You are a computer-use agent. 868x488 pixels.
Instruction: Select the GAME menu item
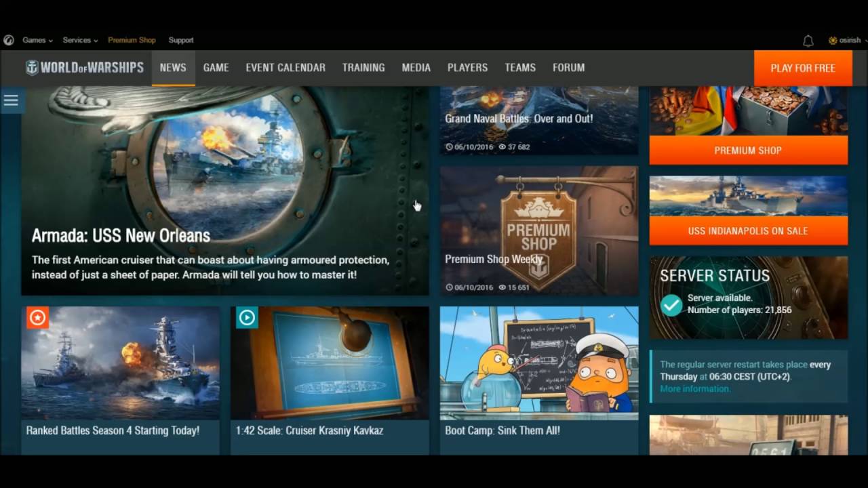(216, 68)
